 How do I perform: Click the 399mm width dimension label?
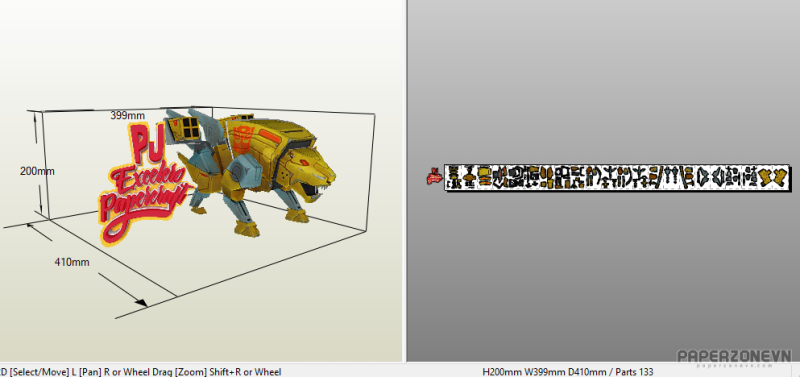pyautogui.click(x=127, y=116)
